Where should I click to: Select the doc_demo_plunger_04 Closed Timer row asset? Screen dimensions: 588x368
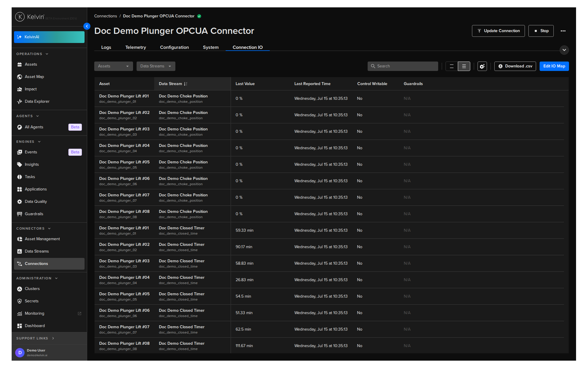pyautogui.click(x=124, y=280)
